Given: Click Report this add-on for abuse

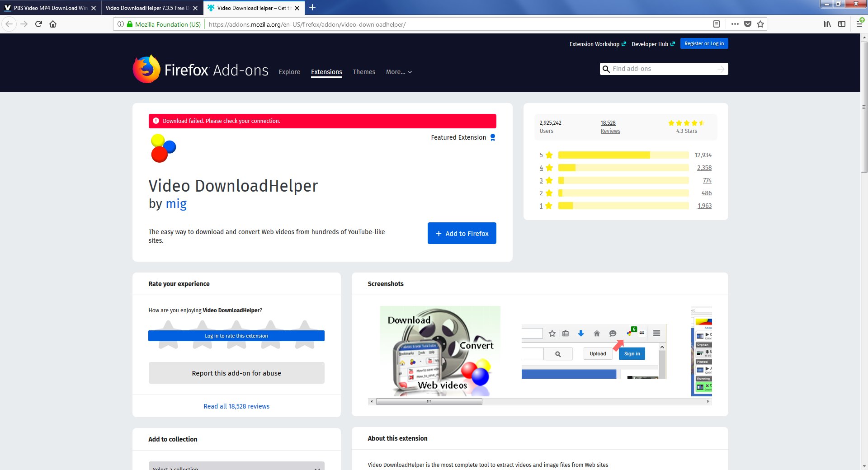Looking at the screenshot, I should 236,373.
